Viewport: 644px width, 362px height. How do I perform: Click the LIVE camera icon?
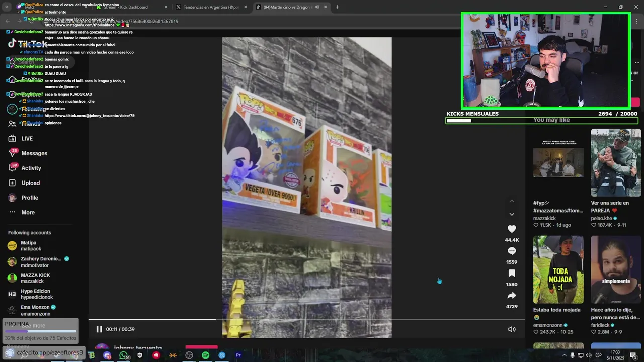tap(12, 139)
